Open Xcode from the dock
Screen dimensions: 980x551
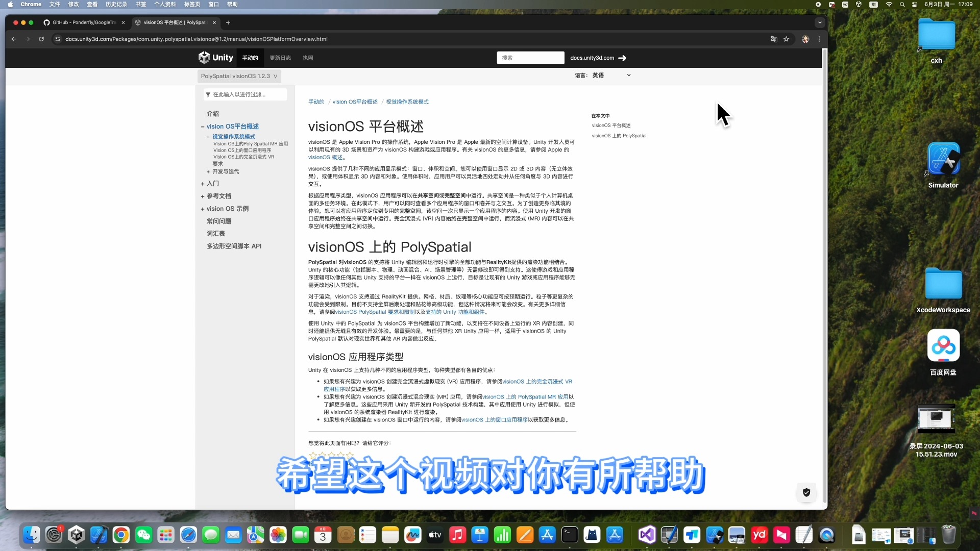(99, 535)
